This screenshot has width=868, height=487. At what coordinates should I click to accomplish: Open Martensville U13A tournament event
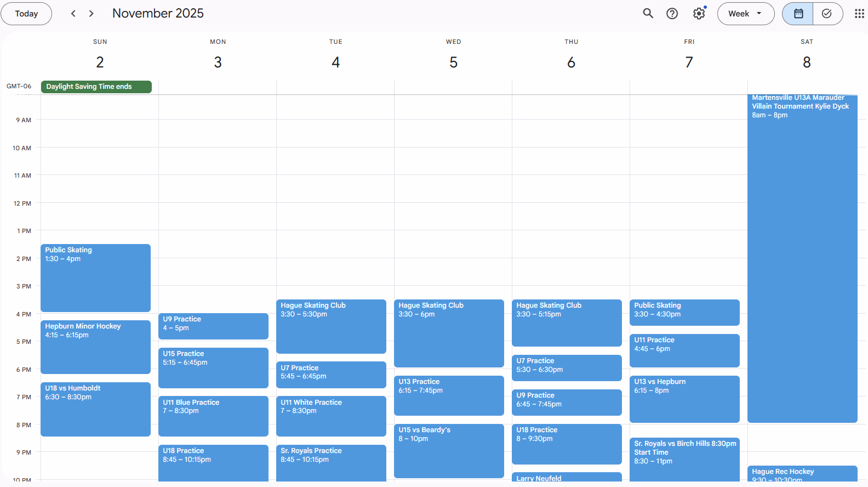[x=802, y=258]
